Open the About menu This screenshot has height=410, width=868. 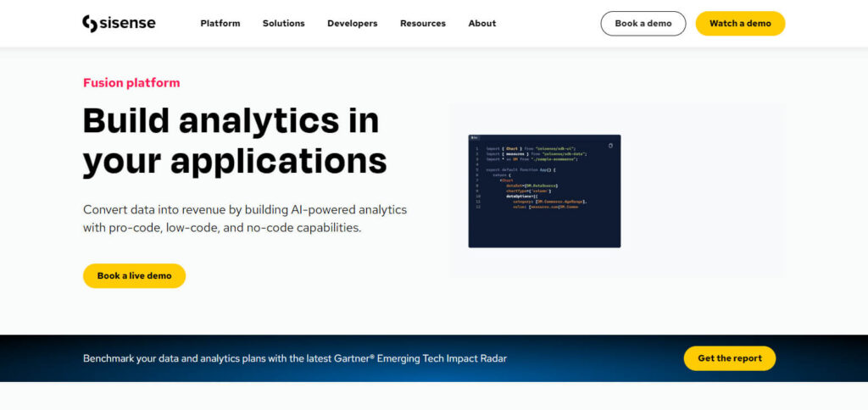click(x=482, y=23)
